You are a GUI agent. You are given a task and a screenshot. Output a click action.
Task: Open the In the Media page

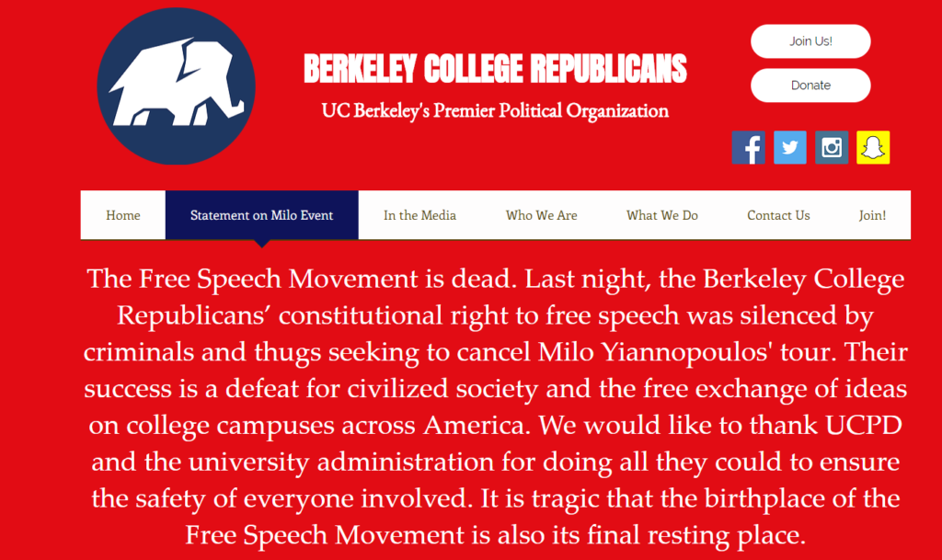[x=419, y=215]
